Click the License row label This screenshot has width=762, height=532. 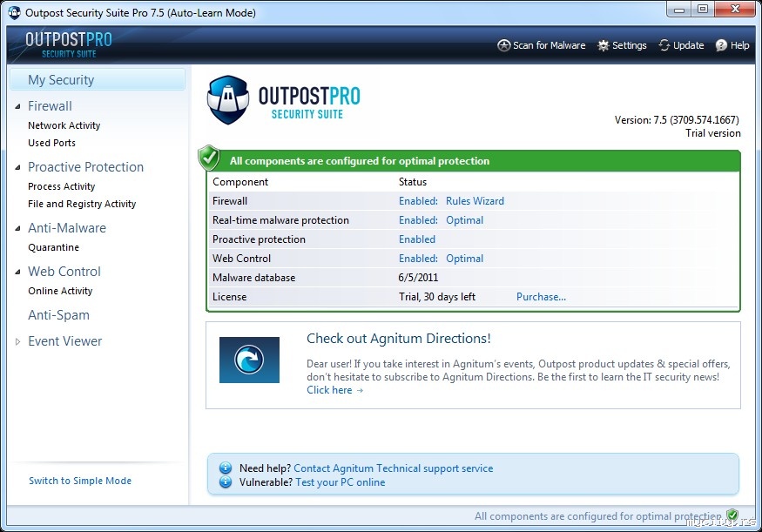point(229,297)
